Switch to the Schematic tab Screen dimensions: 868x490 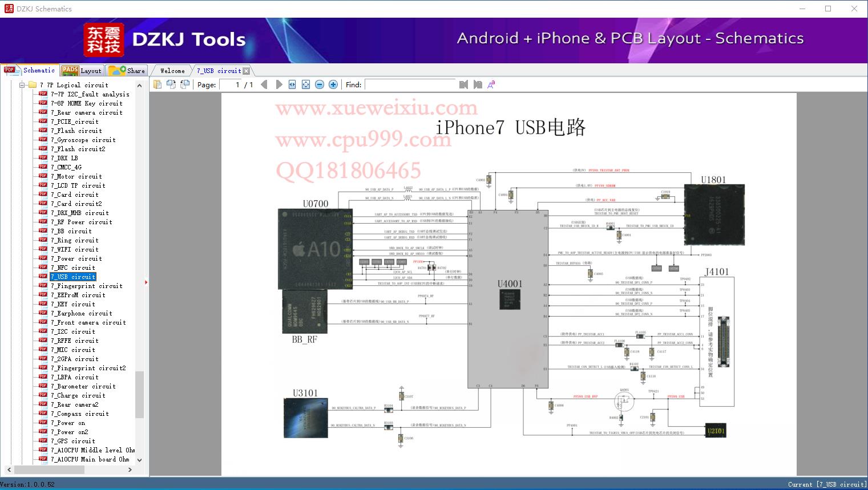click(x=30, y=70)
